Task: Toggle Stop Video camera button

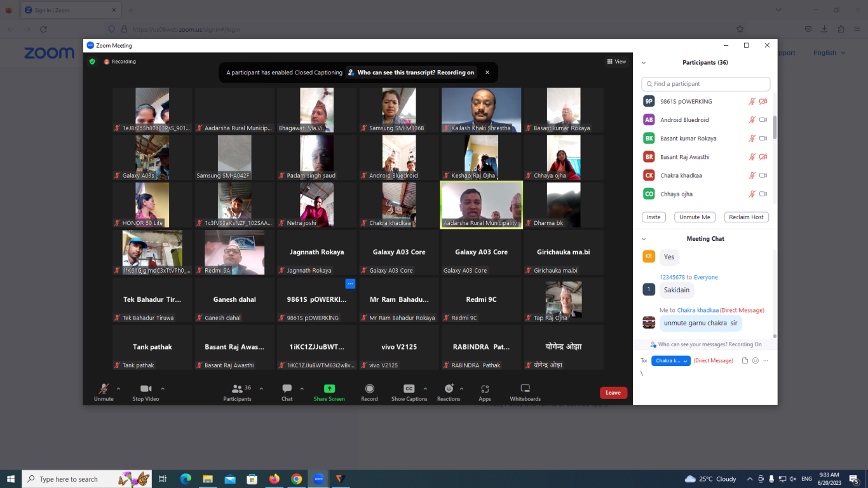Action: (x=146, y=389)
